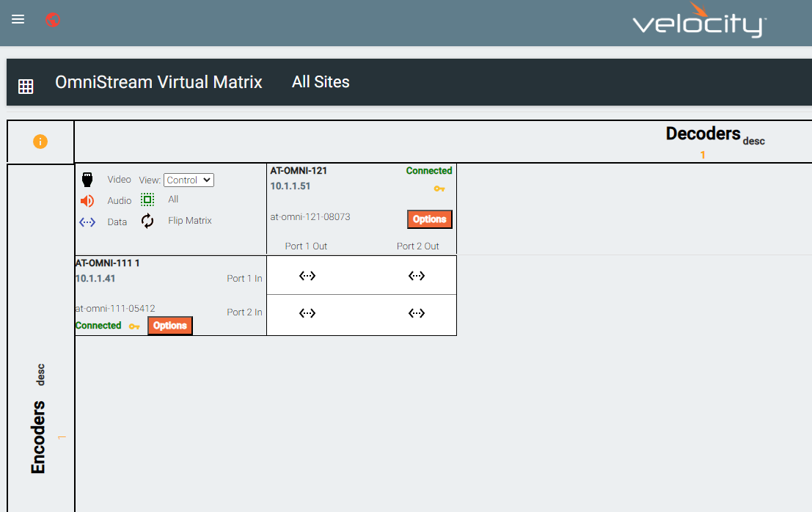The width and height of the screenshot is (812, 512).
Task: Open the orange info icon
Action: click(40, 142)
